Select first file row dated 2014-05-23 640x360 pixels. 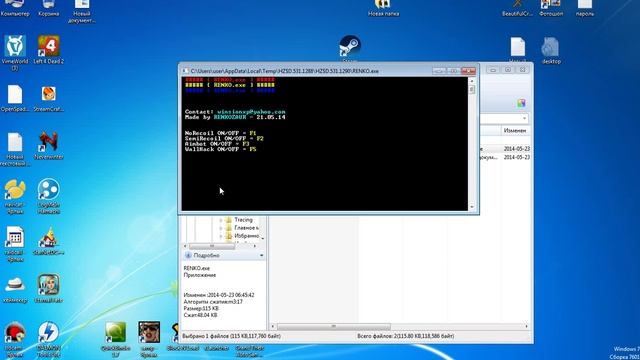point(505,149)
